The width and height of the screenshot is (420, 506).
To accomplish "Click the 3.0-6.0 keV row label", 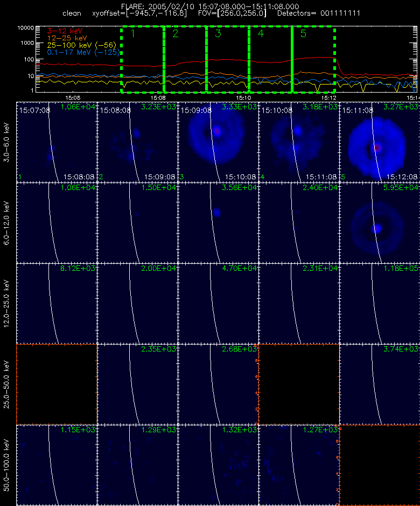I will pos(6,142).
